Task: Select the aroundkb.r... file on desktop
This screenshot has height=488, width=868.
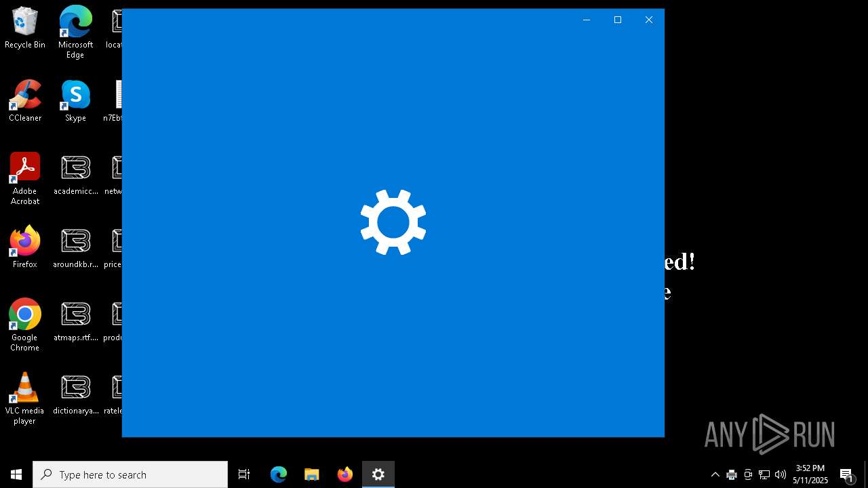Action: (x=75, y=247)
